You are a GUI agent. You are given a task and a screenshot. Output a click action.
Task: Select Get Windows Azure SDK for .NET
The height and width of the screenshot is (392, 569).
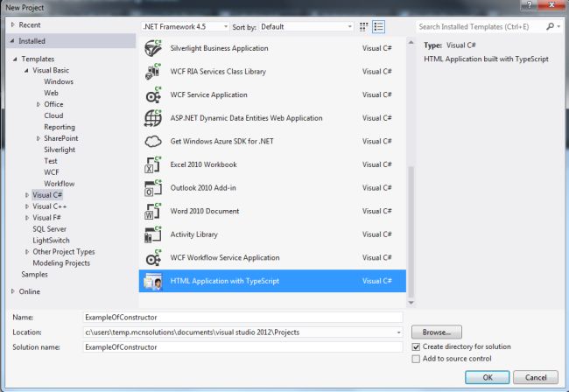pos(221,141)
